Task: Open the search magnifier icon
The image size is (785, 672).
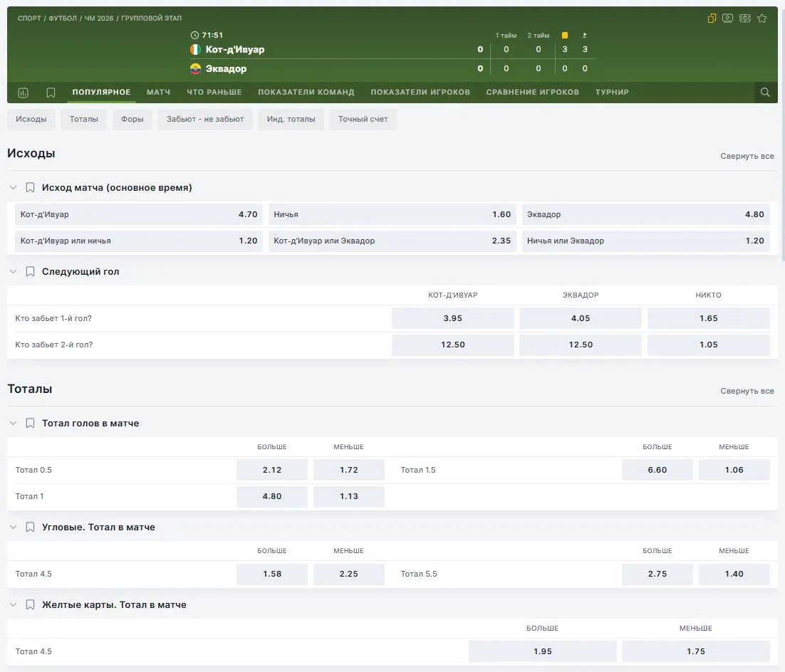Action: (x=765, y=92)
